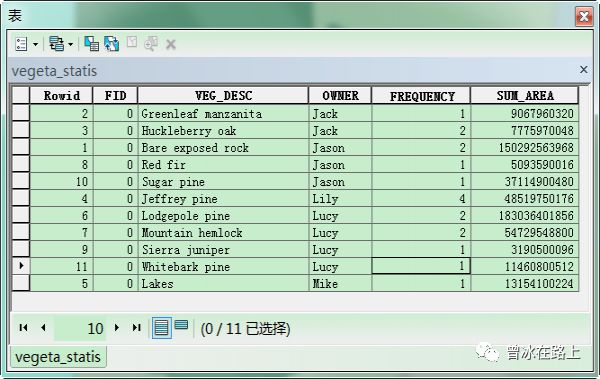
Task: Expand the Table Options dropdown arrow
Action: point(35,44)
